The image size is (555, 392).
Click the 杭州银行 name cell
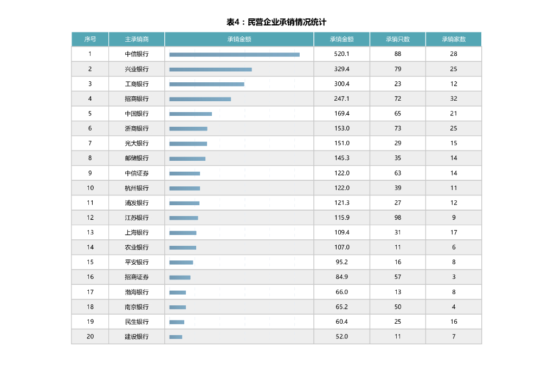point(137,188)
